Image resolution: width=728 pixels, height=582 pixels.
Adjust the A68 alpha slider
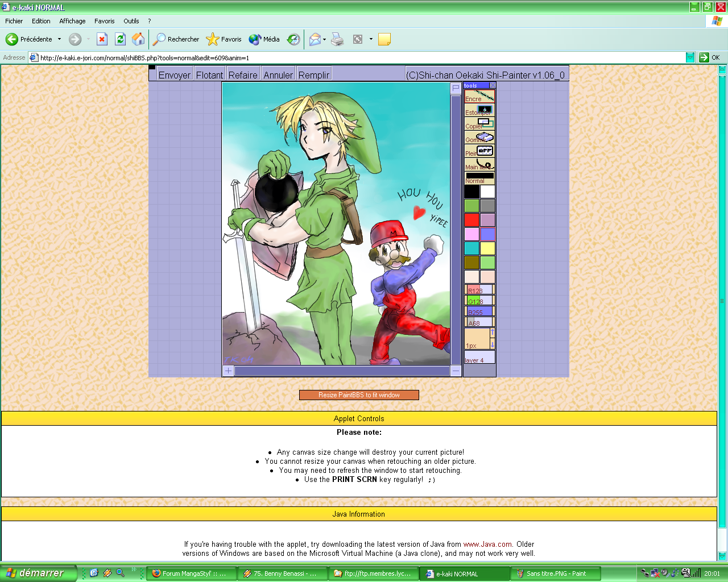479,322
